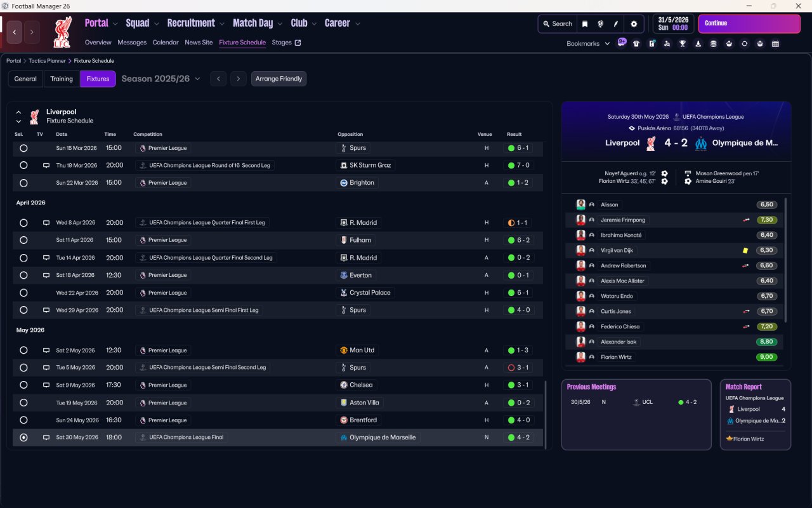Go back with the header back arrow
Image resolution: width=812 pixels, height=508 pixels.
(x=15, y=32)
